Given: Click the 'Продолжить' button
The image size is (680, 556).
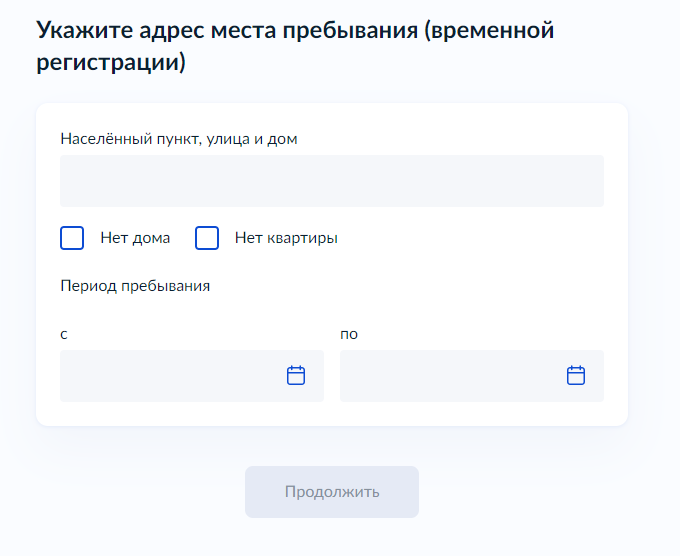Looking at the screenshot, I should click(332, 492).
